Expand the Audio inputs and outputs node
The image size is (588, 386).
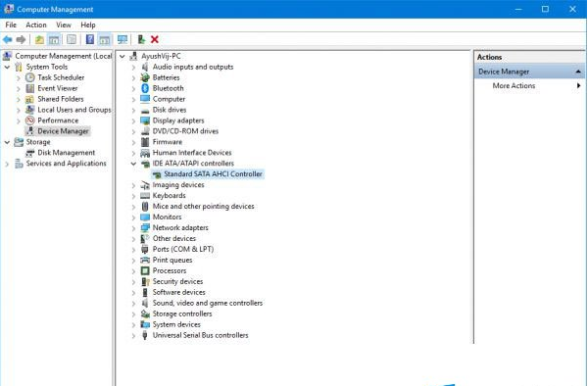[x=133, y=68]
